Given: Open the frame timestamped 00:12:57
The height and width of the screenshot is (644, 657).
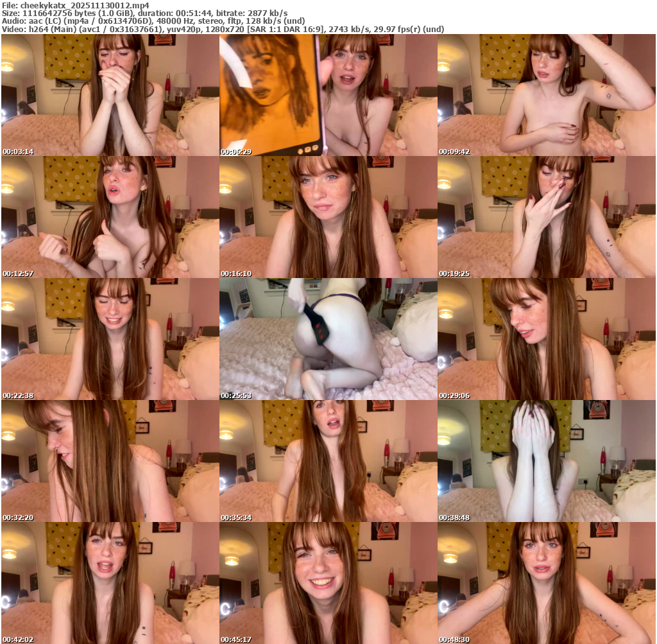Looking at the screenshot, I should click(x=110, y=217).
